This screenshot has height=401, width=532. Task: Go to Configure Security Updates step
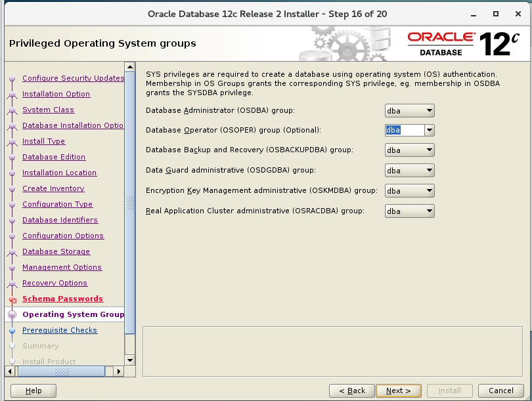click(74, 78)
